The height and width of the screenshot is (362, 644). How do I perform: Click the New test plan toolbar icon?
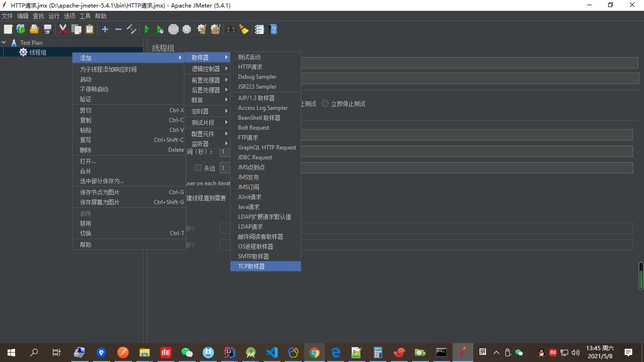pos(8,29)
